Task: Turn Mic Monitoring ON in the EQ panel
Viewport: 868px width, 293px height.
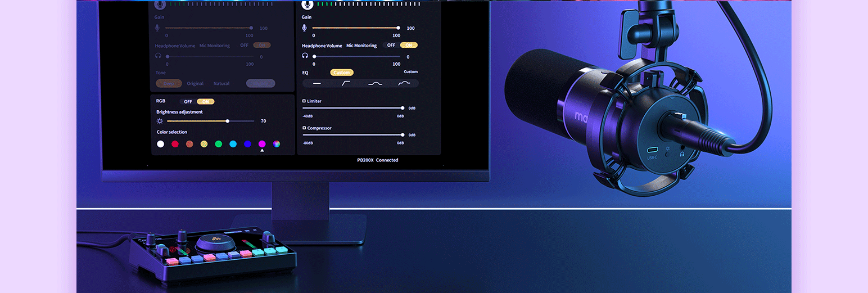Action: pyautogui.click(x=409, y=45)
